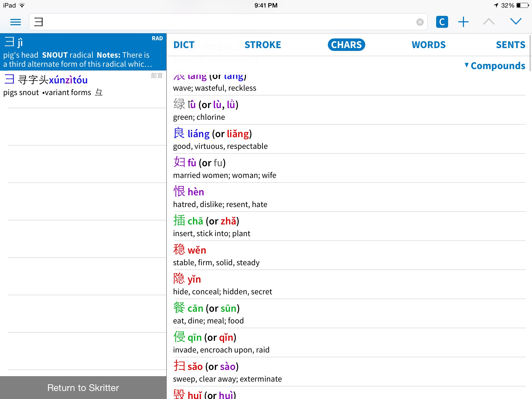Switch to the STROKE tab
532x399 pixels.
coord(263,45)
